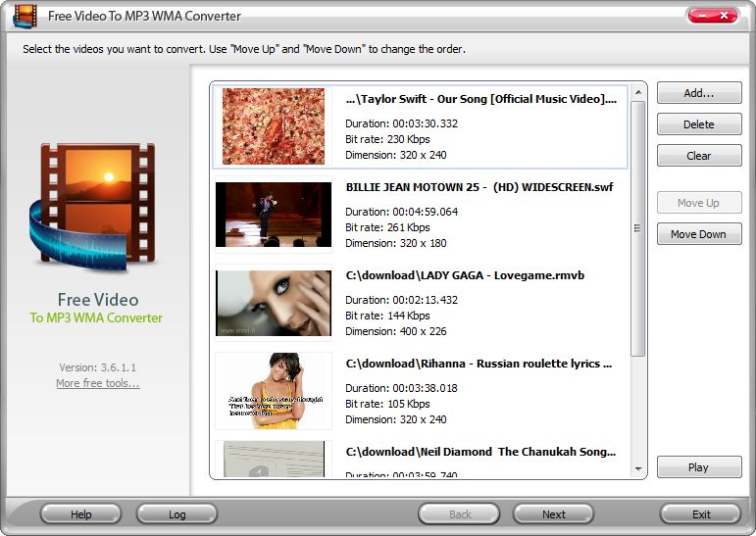Click Bit rate: 105 Kbps text
Screen dimensions: 756x536
point(387,404)
